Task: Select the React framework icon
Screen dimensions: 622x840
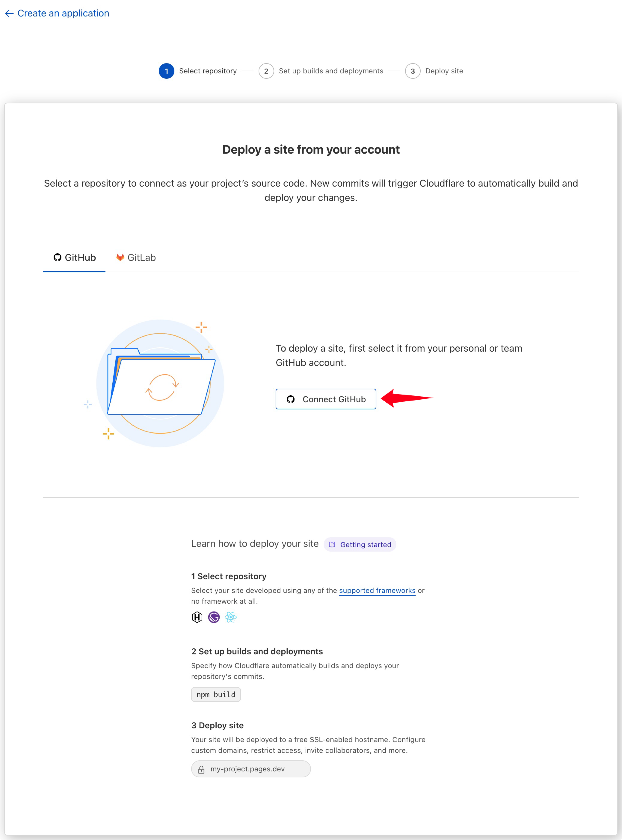Action: [231, 617]
